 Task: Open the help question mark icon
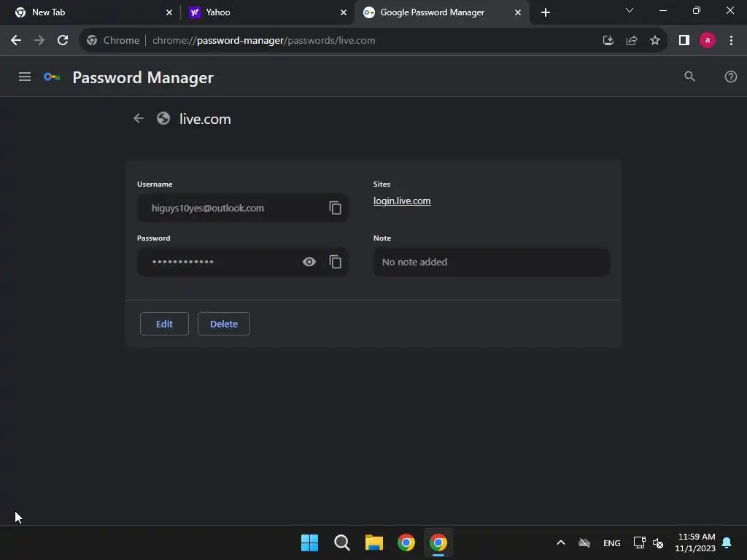(x=730, y=77)
